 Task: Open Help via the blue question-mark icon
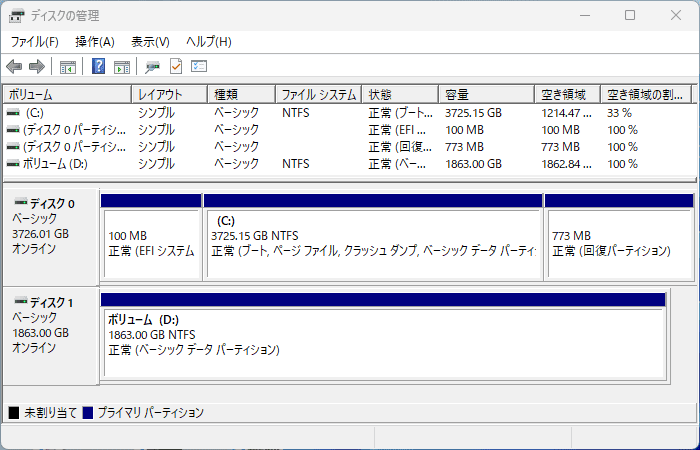click(x=99, y=67)
